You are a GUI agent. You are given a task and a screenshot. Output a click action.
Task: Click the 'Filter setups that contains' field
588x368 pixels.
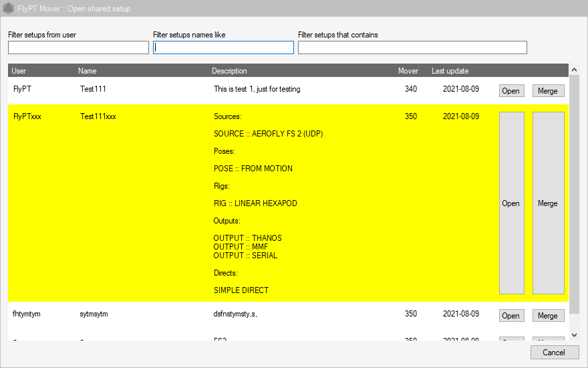point(412,48)
